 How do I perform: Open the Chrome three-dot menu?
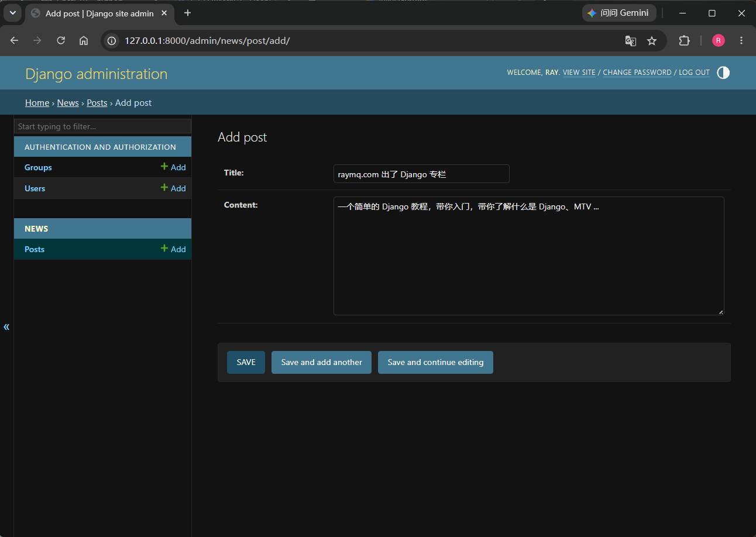(x=741, y=40)
